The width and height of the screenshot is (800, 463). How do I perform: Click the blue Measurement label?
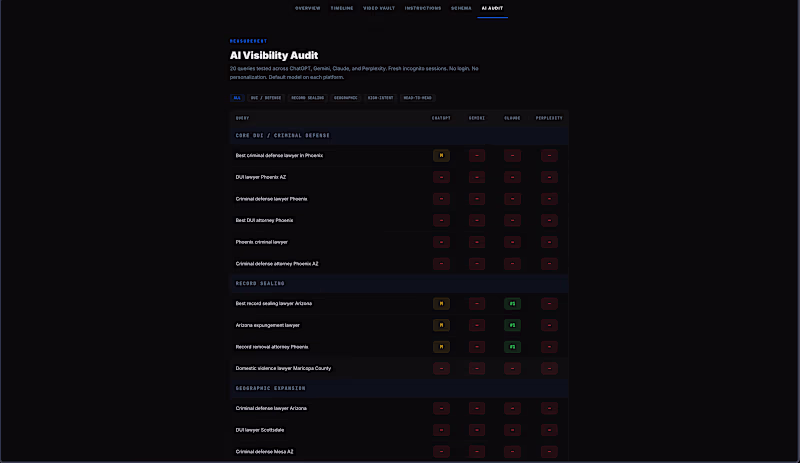[x=248, y=41]
